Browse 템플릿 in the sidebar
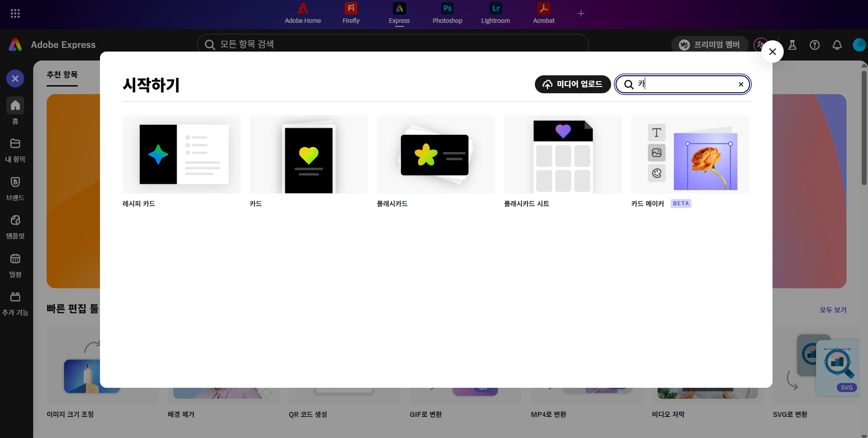Viewport: 868px width, 438px height. coord(15,227)
